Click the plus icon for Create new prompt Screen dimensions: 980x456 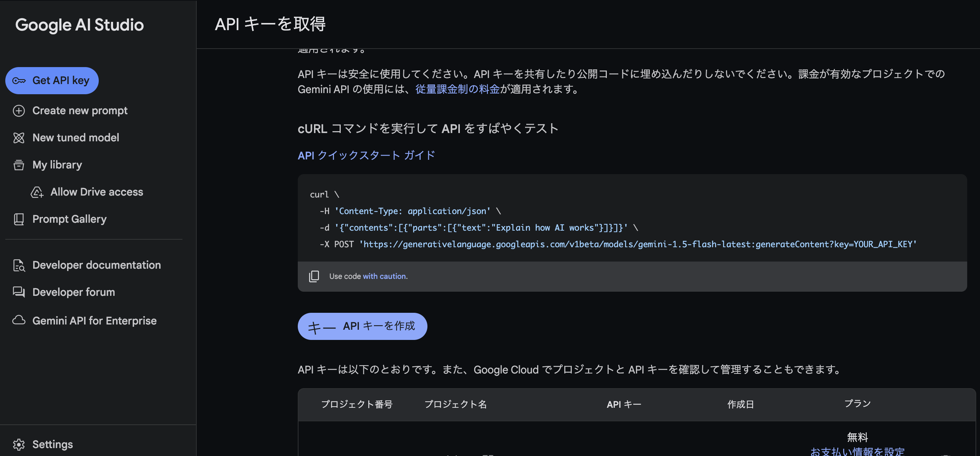(x=18, y=111)
